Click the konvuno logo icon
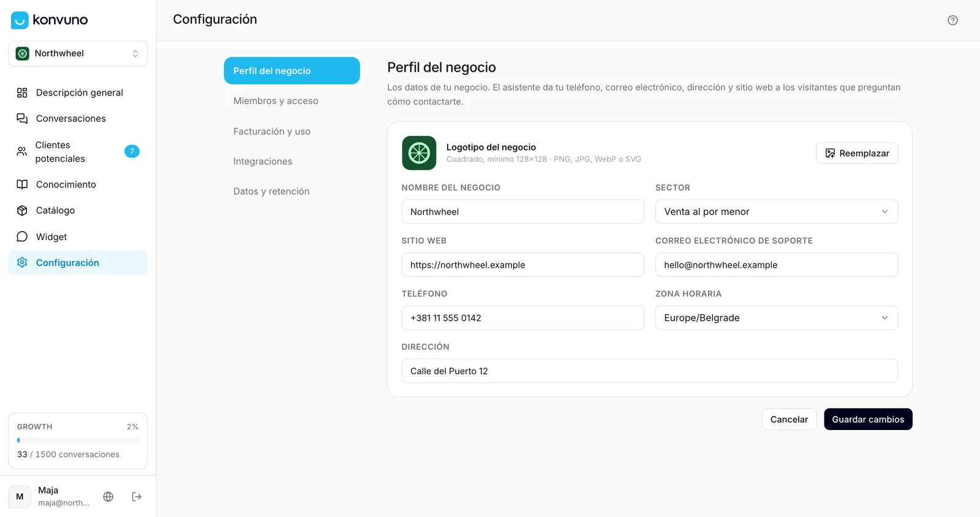 20,20
